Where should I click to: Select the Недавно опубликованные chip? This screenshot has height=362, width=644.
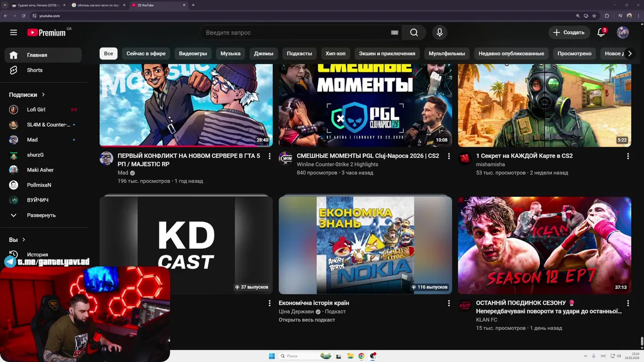tap(511, 53)
